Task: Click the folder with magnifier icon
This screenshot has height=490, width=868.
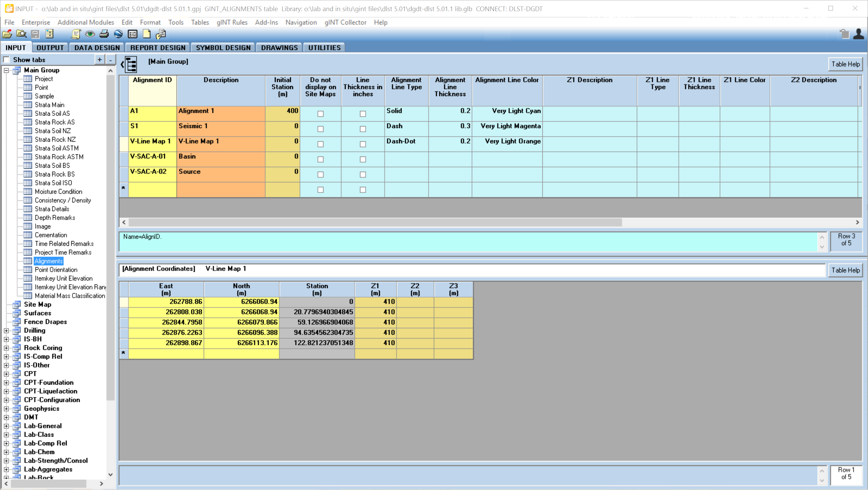Action: 21,34
